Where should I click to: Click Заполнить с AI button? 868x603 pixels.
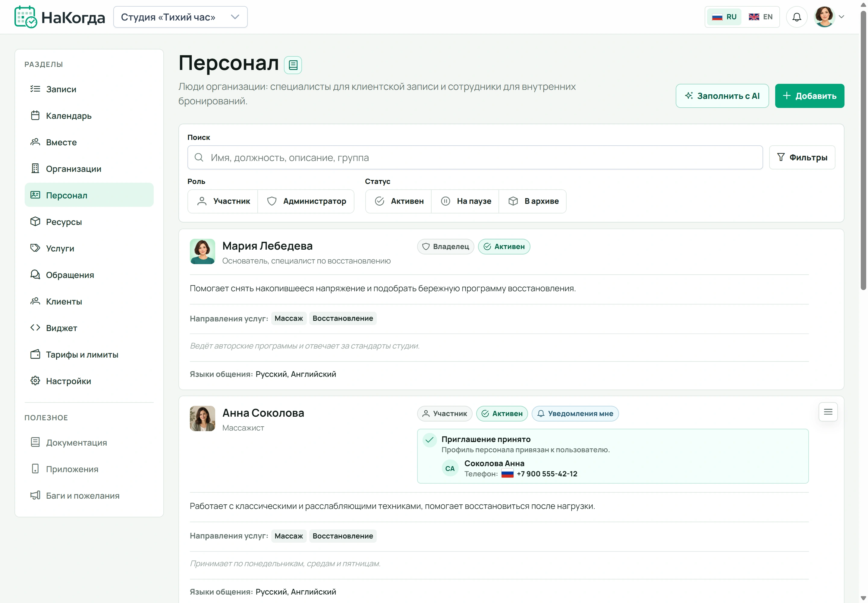click(722, 96)
